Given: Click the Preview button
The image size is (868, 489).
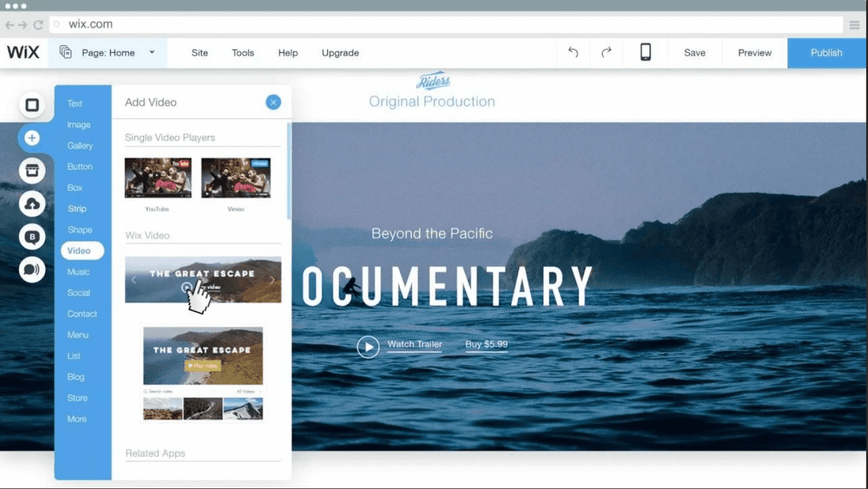Looking at the screenshot, I should coord(754,53).
